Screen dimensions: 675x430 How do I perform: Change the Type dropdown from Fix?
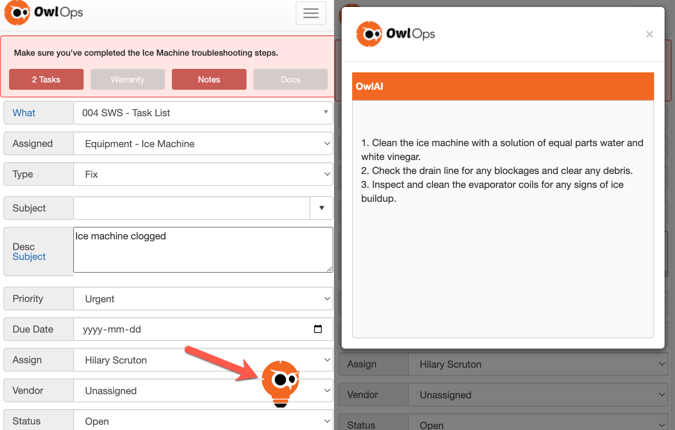pos(203,174)
